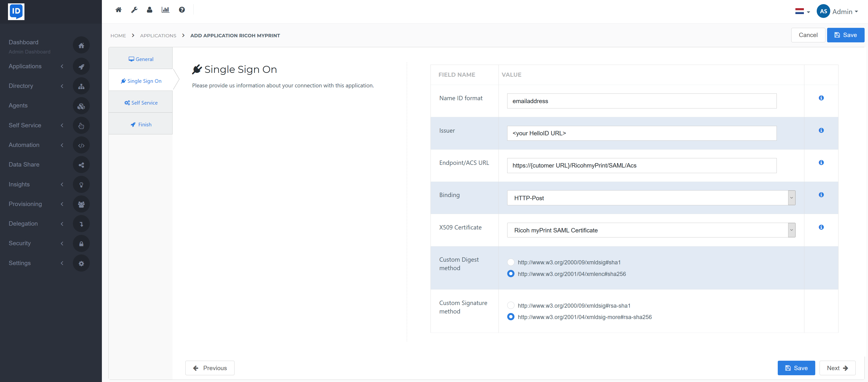Click the user icon in top toolbar

(150, 10)
